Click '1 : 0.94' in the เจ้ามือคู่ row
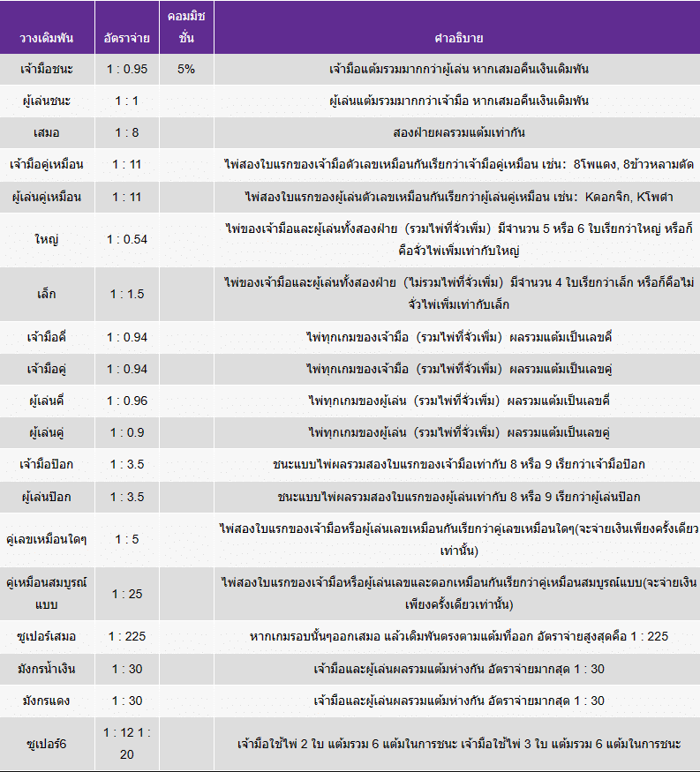 126,369
